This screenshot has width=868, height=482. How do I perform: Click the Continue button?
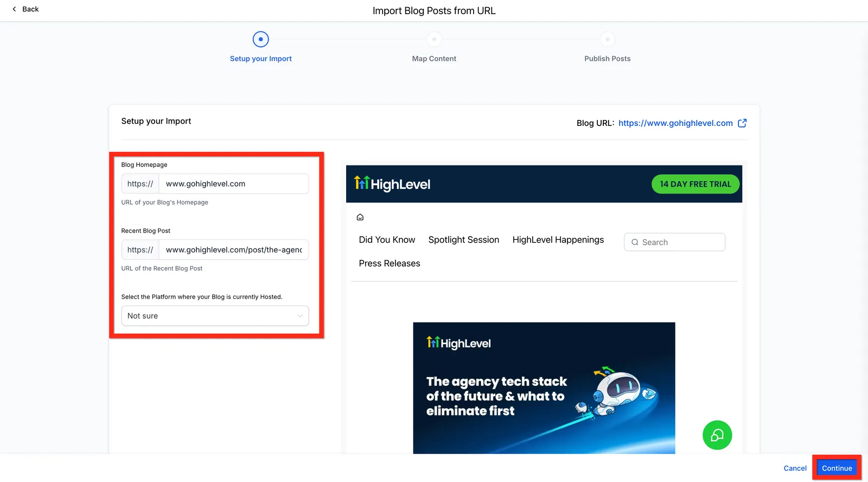[x=837, y=468]
